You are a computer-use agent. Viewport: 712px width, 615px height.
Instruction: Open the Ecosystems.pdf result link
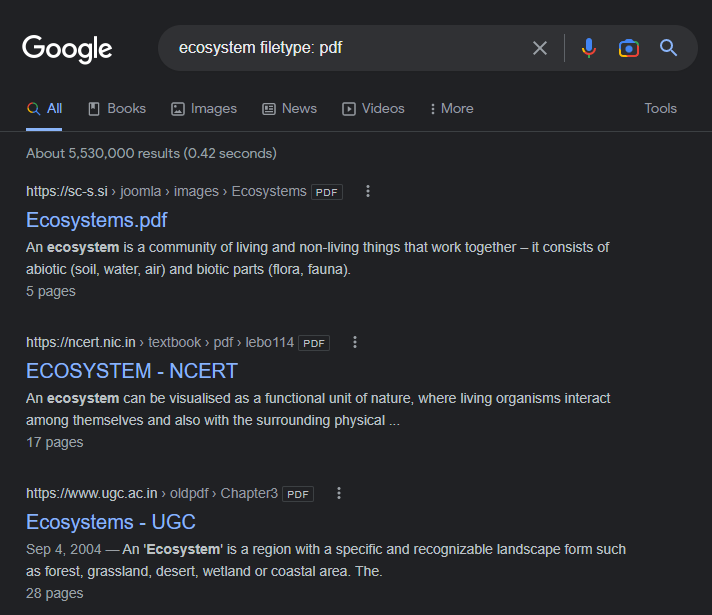[x=97, y=220]
